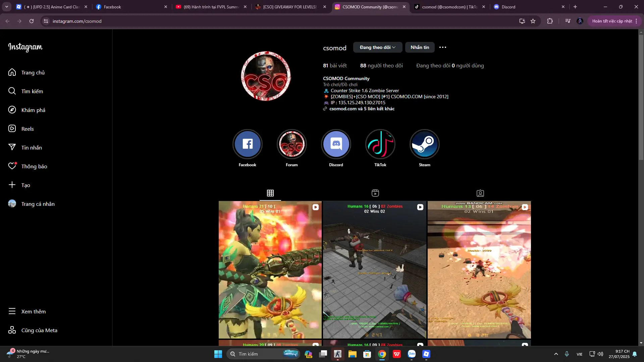The image size is (644, 362).
Task: Close the CSOMOD Community Instagram tab
Action: pyautogui.click(x=404, y=7)
